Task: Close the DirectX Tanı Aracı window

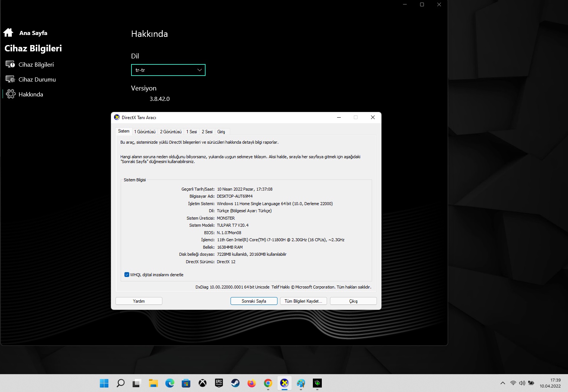Action: [x=373, y=117]
